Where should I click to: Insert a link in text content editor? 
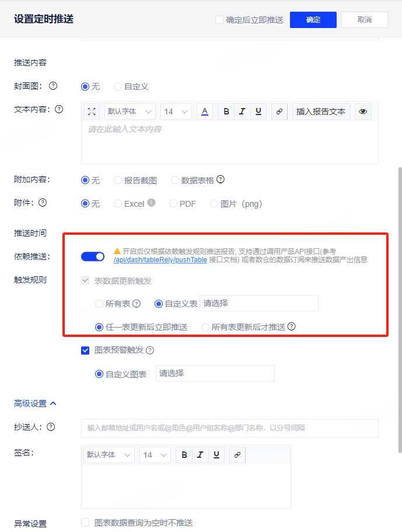(279, 112)
